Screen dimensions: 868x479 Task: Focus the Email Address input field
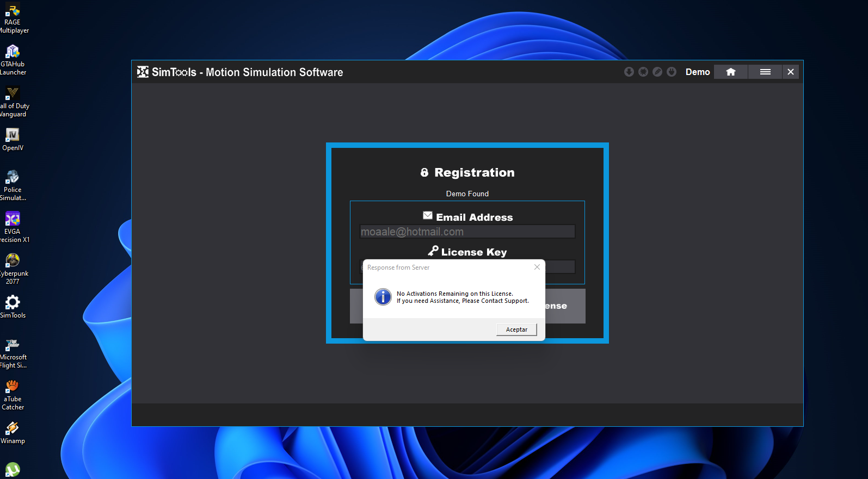tap(467, 232)
